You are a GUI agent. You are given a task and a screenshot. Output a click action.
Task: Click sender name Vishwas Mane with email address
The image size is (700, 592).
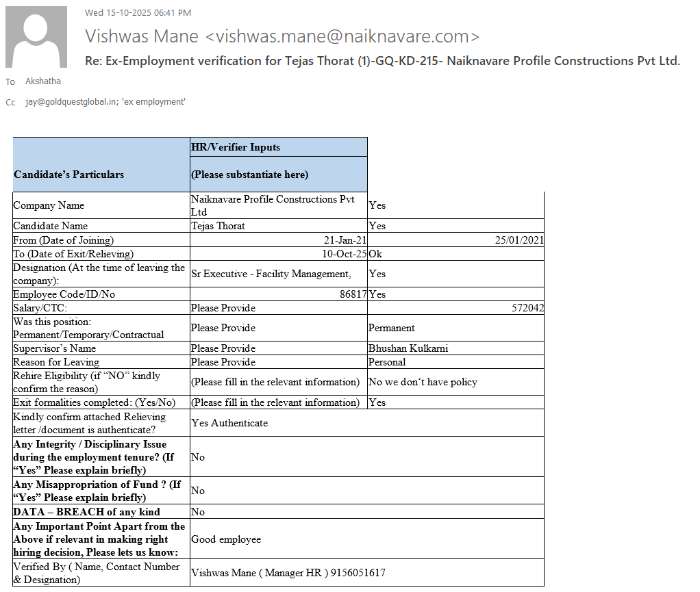pos(282,36)
